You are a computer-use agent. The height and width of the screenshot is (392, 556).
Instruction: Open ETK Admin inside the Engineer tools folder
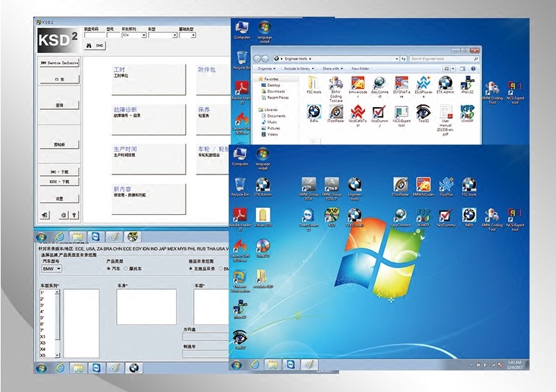tap(445, 85)
